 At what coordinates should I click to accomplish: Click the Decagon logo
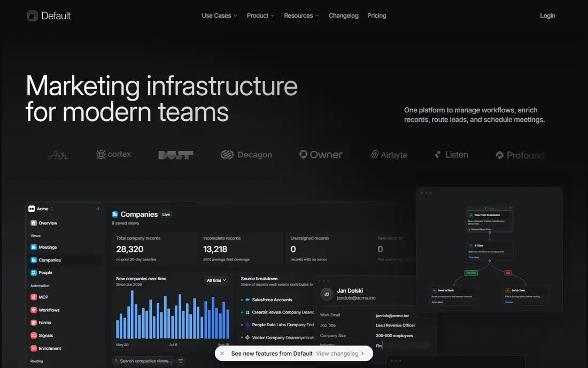pos(246,155)
